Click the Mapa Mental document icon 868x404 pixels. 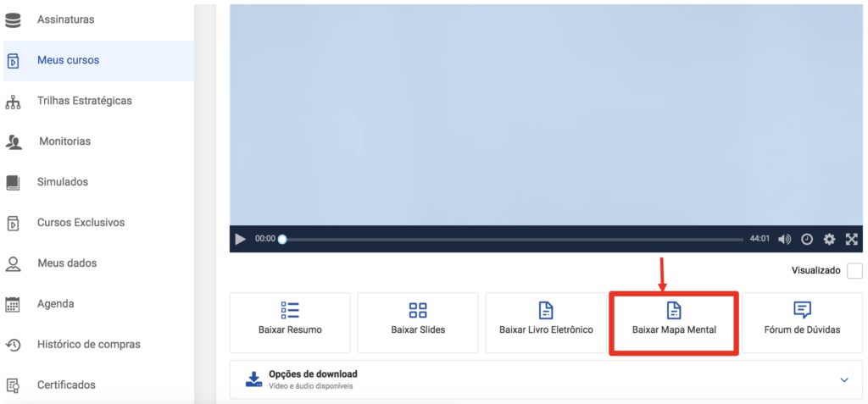[x=674, y=311]
